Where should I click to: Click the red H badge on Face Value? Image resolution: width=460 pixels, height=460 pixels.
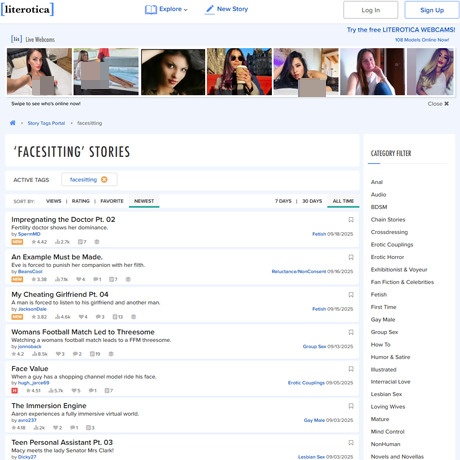(x=14, y=390)
